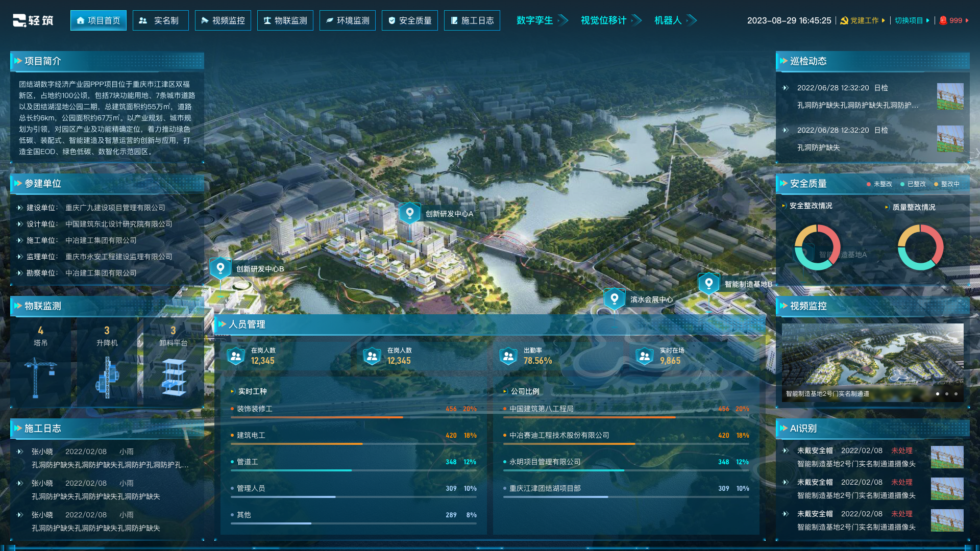This screenshot has height=551, width=980.
Task: Click the 创新研发中心A map pin icon
Action: [409, 213]
